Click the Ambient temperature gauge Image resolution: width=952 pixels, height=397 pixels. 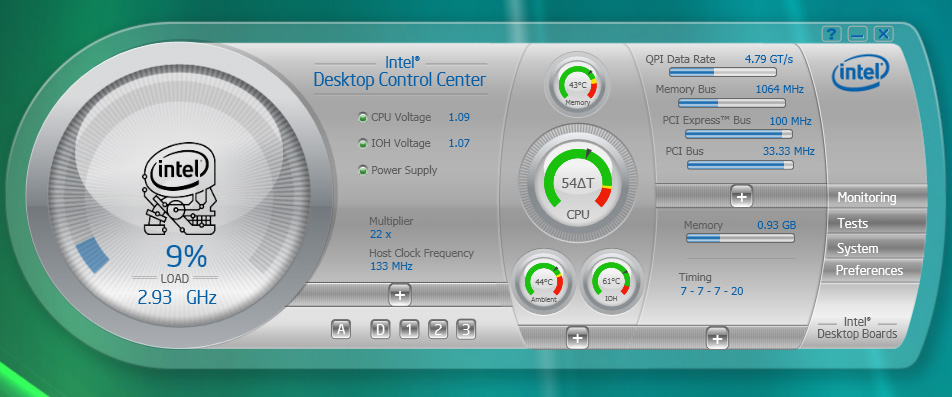point(544,282)
